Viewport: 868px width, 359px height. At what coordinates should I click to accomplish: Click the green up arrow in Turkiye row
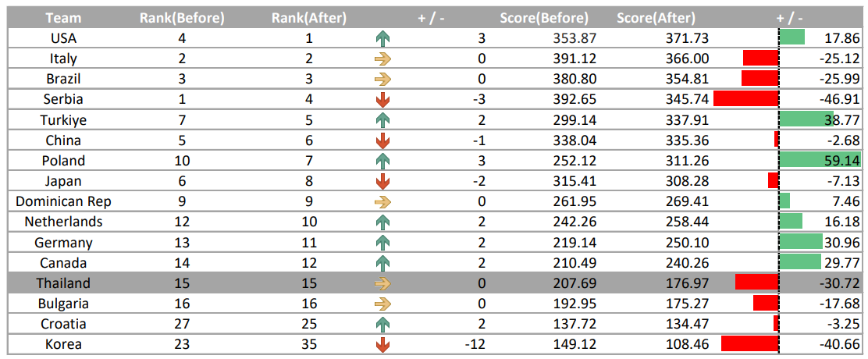(x=382, y=120)
